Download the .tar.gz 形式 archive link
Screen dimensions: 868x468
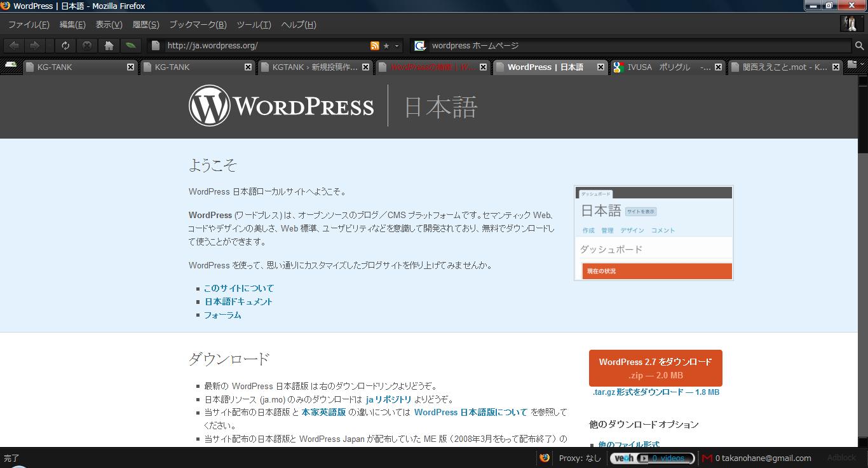pyautogui.click(x=656, y=392)
